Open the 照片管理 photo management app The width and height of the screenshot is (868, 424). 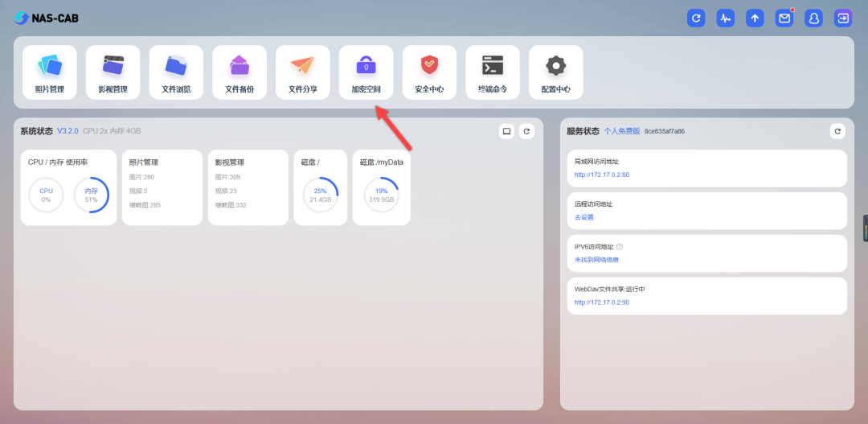pos(50,72)
